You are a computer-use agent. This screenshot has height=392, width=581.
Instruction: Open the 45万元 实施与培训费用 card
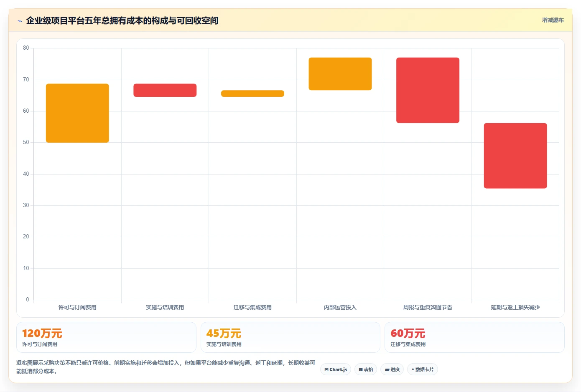[290, 337]
